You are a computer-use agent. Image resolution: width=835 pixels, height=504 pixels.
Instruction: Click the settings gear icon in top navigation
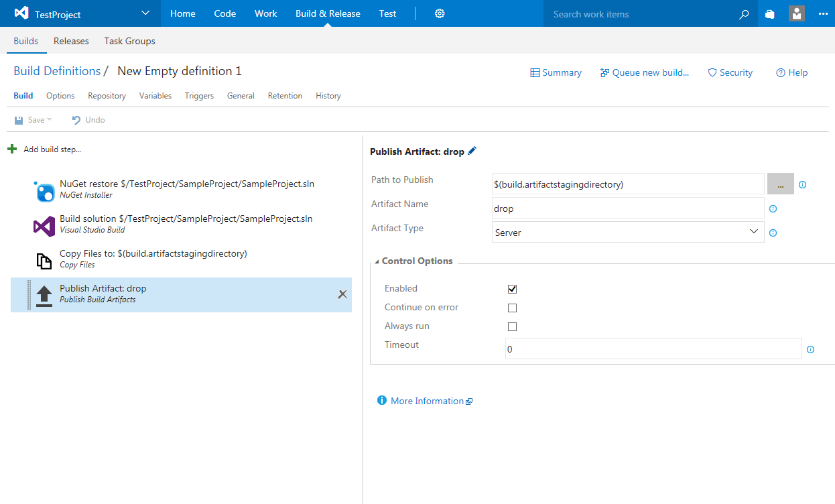(x=440, y=13)
